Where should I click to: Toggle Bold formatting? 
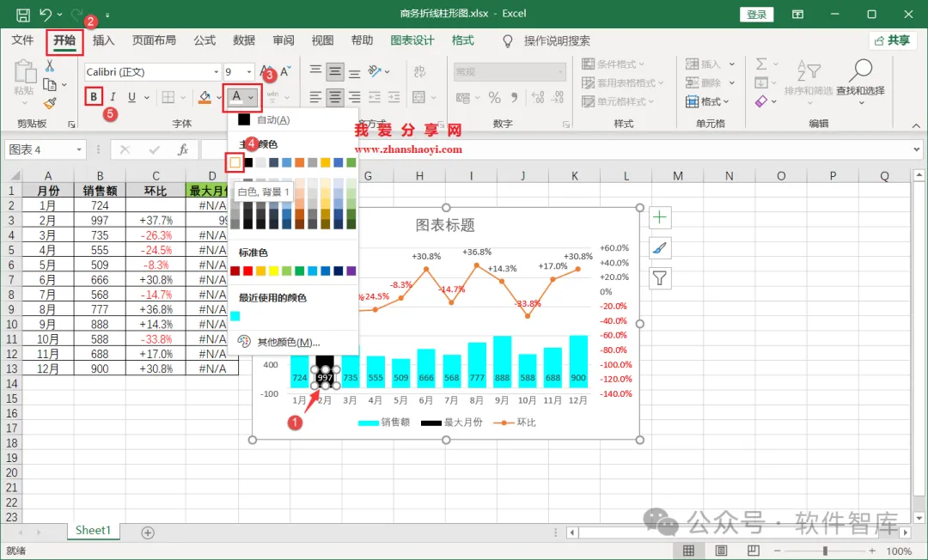coord(94,96)
